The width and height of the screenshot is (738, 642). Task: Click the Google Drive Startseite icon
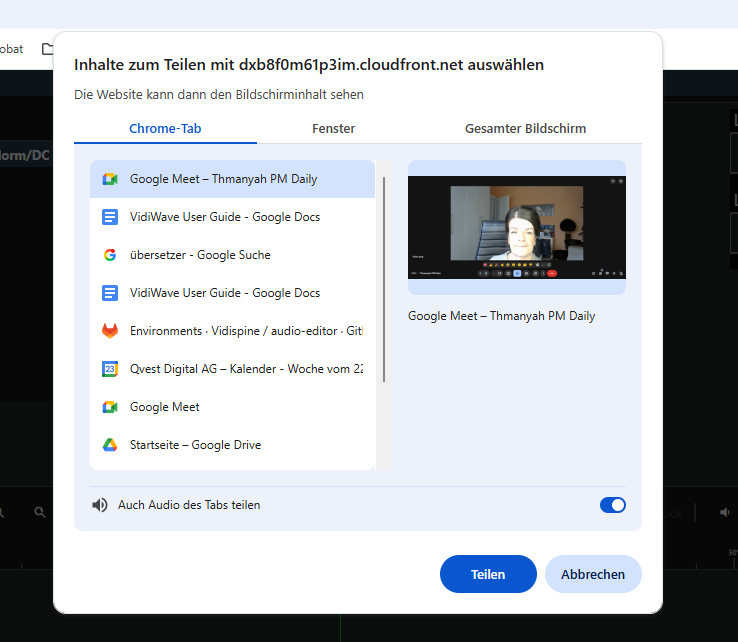[x=110, y=445]
